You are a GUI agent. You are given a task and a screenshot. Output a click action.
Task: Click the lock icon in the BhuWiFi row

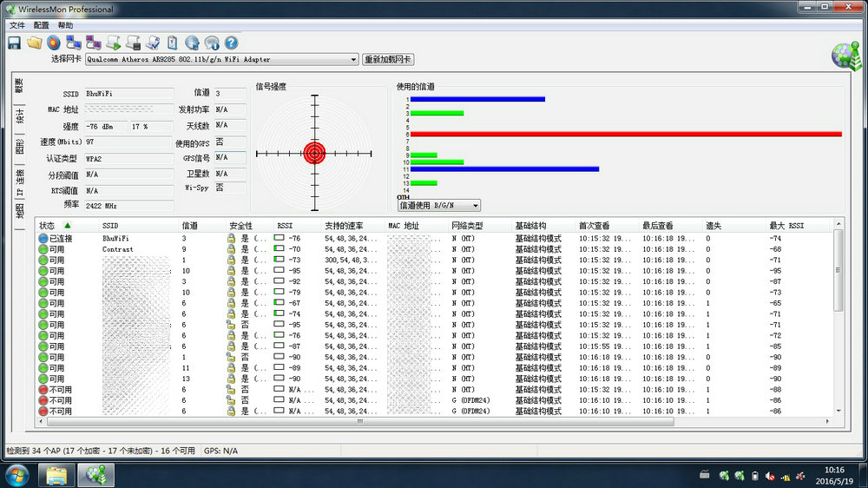[x=231, y=238]
